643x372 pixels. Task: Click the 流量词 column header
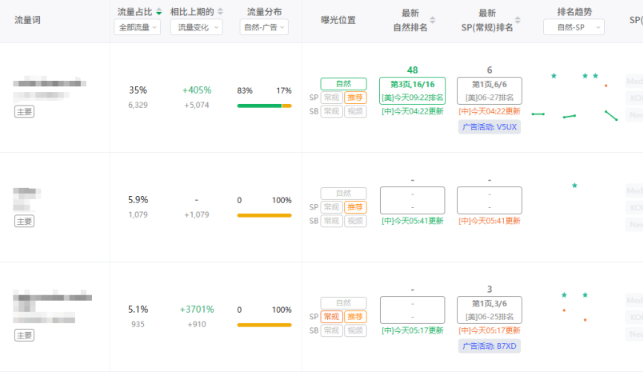tap(27, 20)
